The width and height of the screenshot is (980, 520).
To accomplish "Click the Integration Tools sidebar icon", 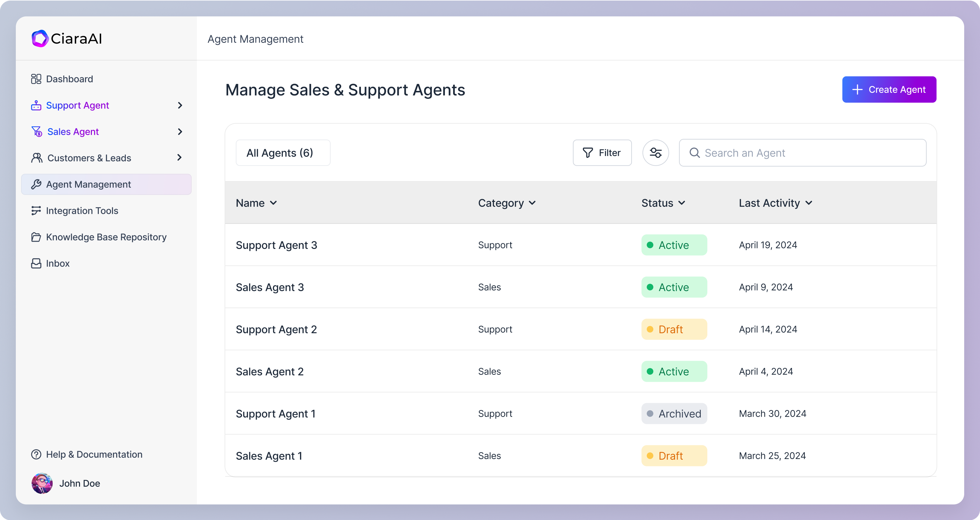I will tap(36, 210).
